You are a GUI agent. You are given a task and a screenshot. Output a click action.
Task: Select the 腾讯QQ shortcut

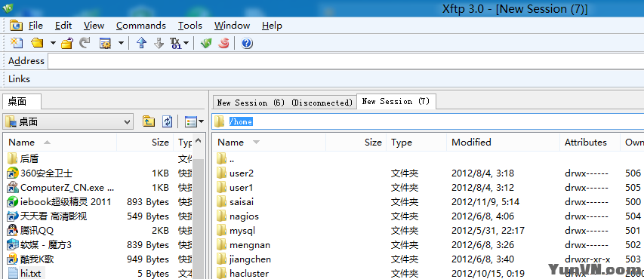coord(30,231)
